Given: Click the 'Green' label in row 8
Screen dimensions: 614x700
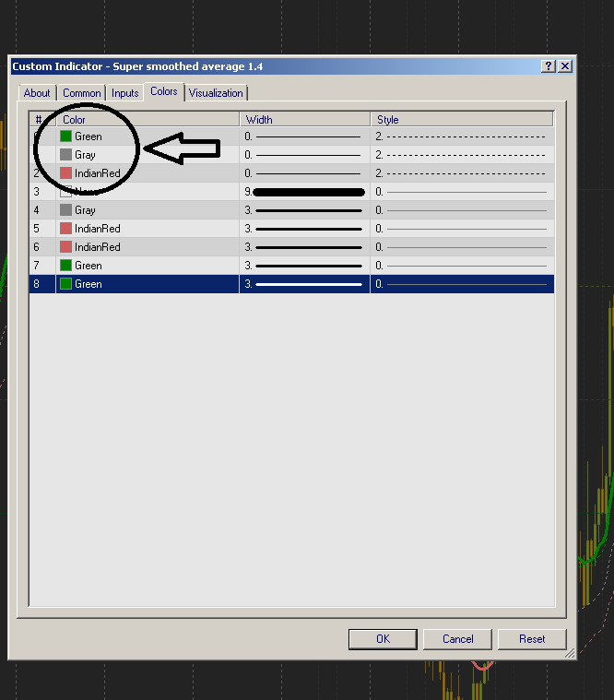Looking at the screenshot, I should pos(89,284).
